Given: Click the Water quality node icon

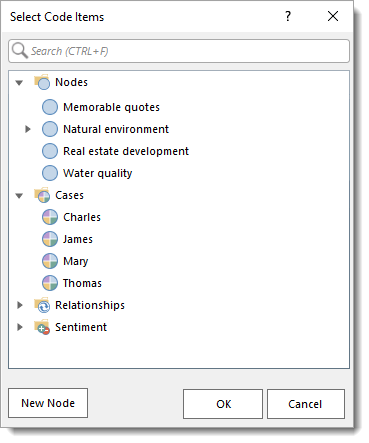Looking at the screenshot, I should point(50,173).
